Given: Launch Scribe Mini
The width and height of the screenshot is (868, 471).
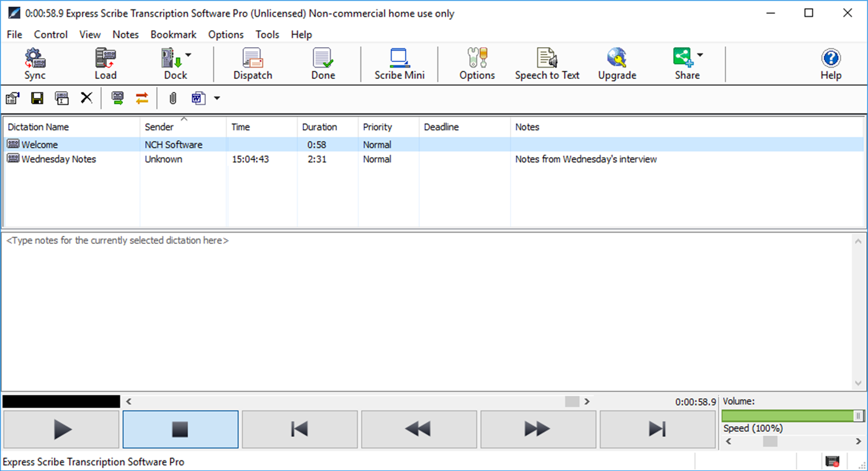Looking at the screenshot, I should pyautogui.click(x=399, y=63).
